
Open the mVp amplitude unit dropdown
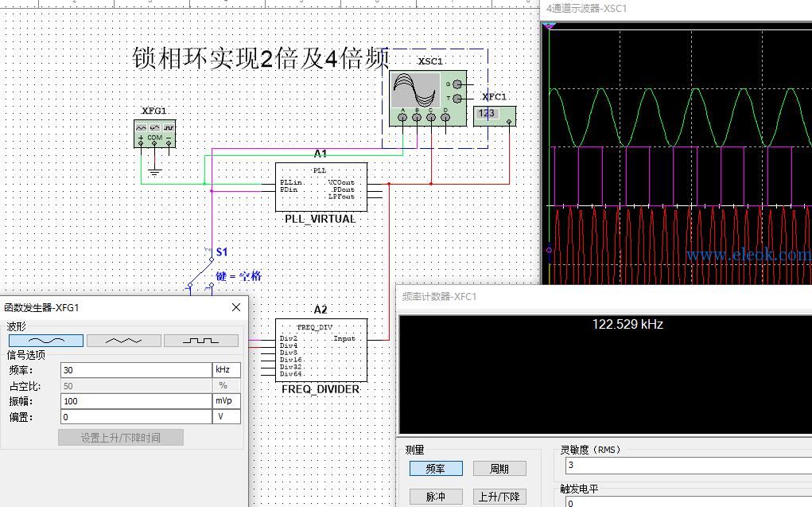point(227,401)
